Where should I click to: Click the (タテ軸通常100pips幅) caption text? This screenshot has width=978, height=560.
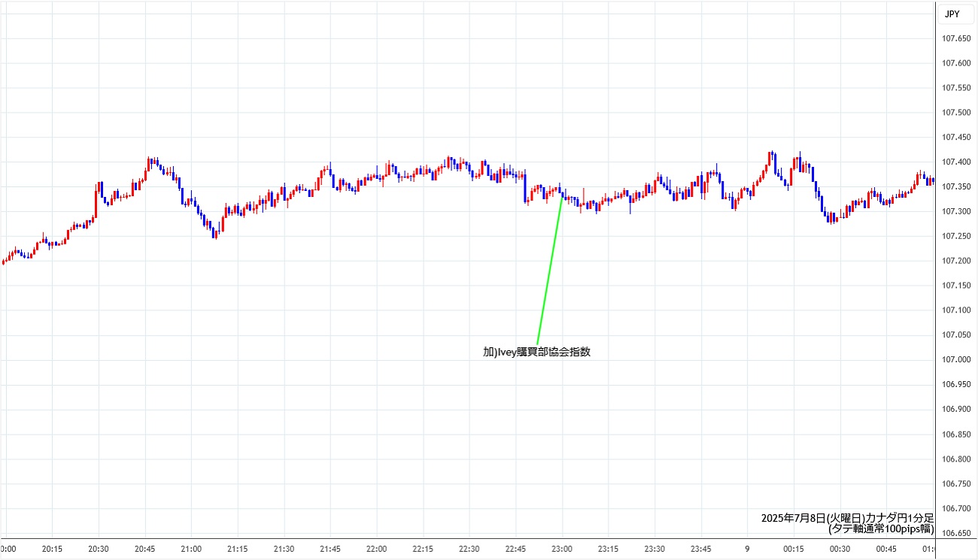pos(881,528)
